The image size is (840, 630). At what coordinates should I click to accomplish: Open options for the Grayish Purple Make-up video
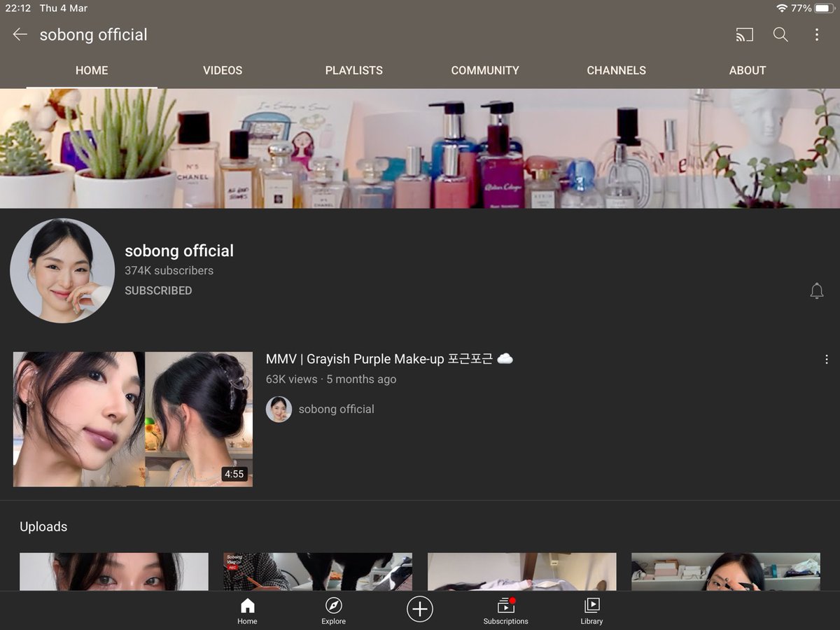827,360
